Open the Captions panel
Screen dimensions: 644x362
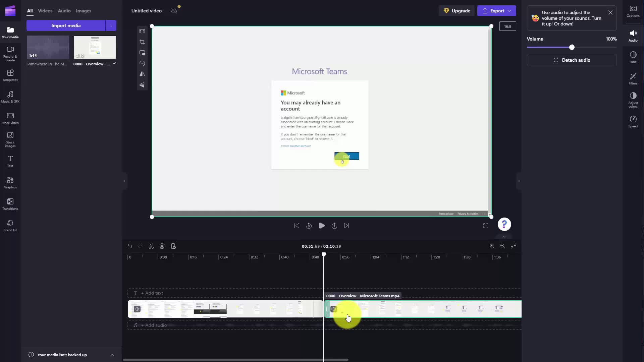pos(633,11)
